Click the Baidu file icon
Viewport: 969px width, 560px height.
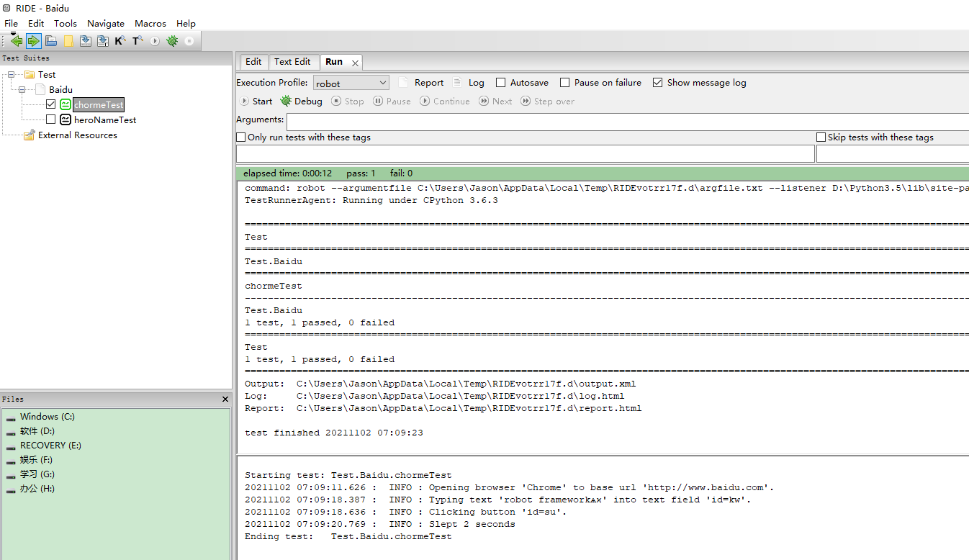click(40, 89)
